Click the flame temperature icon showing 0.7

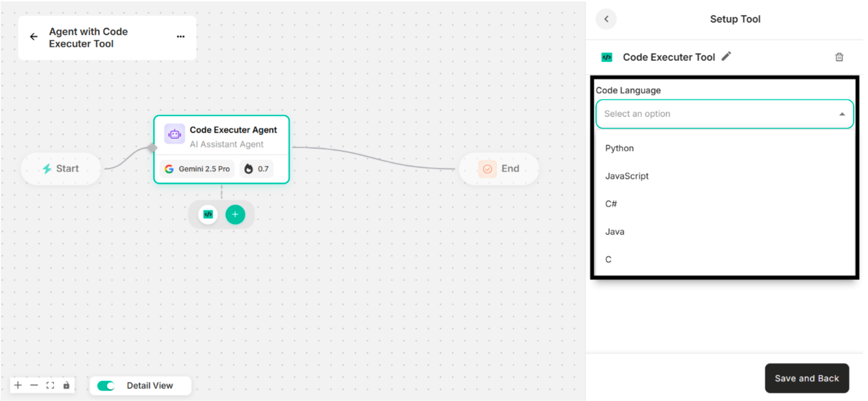[x=249, y=169]
